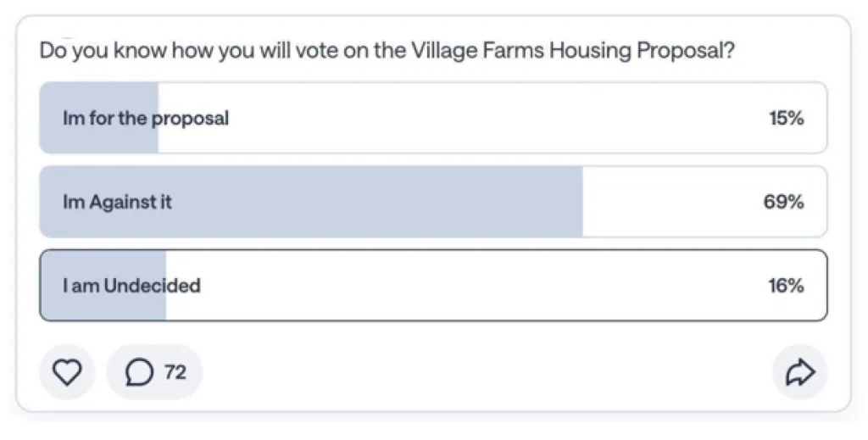Click the 16% result percentage
The width and height of the screenshot is (868, 440).
click(x=786, y=286)
